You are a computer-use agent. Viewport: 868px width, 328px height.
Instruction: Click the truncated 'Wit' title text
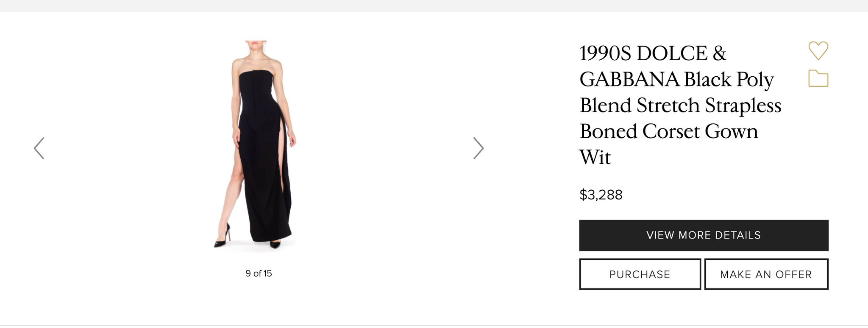pyautogui.click(x=595, y=157)
